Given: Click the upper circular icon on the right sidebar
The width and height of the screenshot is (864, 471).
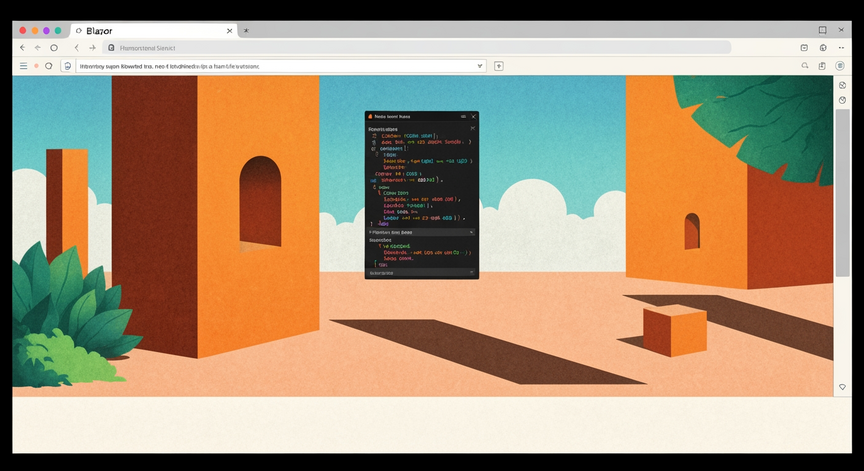Looking at the screenshot, I should pyautogui.click(x=842, y=85).
